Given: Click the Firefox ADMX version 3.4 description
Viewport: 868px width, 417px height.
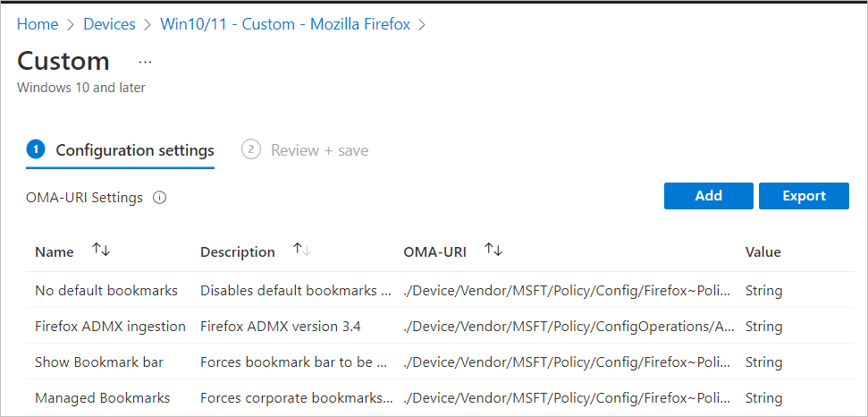Looking at the screenshot, I should 280,326.
